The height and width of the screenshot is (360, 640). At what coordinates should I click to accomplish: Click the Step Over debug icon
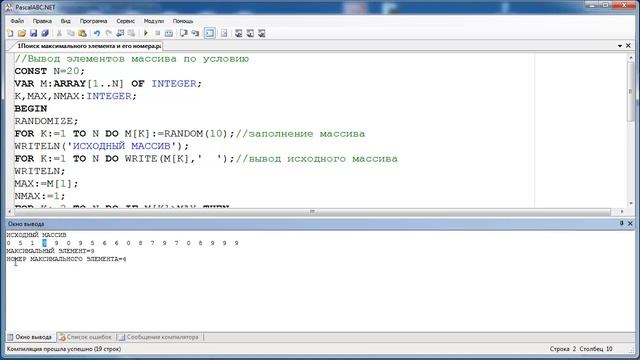(184, 33)
